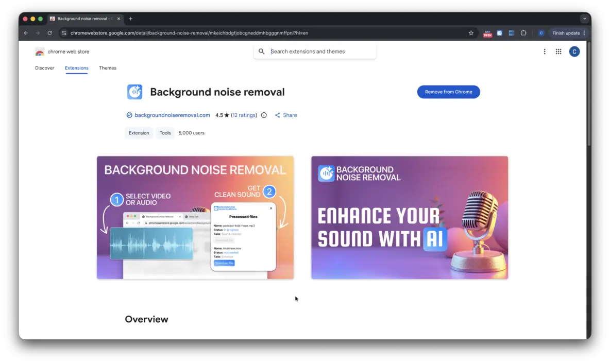Open the Extensions puzzle piece menu

tap(523, 33)
